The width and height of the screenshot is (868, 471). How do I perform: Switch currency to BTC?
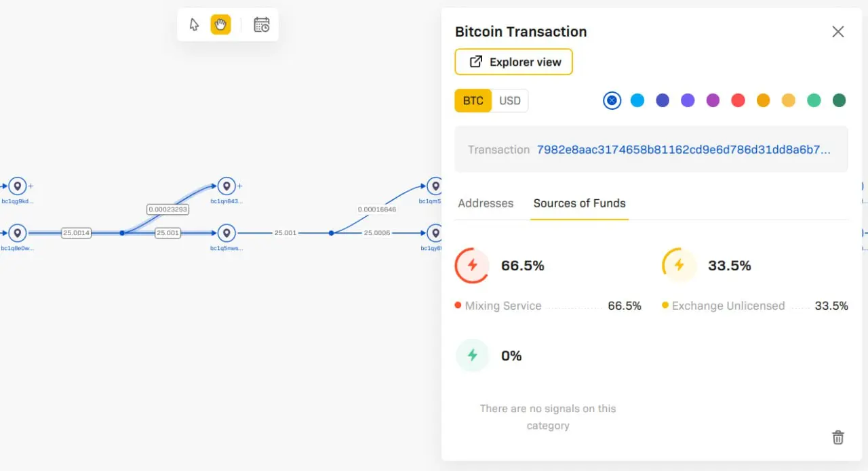473,101
